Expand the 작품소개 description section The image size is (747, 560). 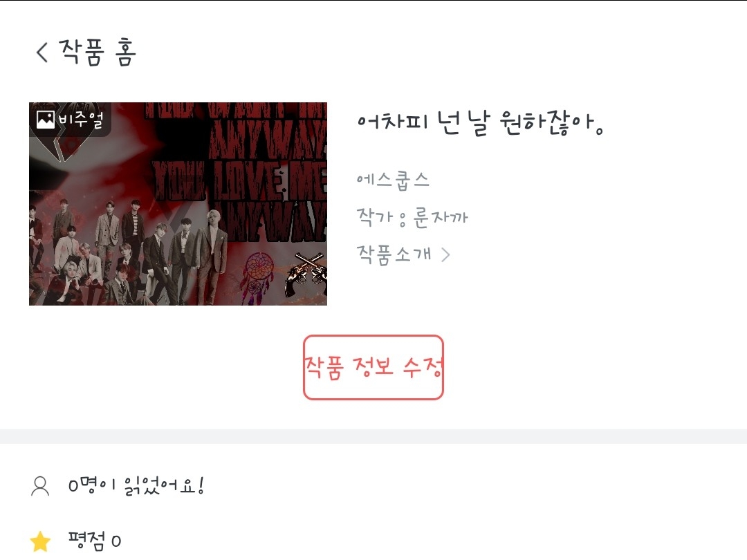click(x=403, y=254)
